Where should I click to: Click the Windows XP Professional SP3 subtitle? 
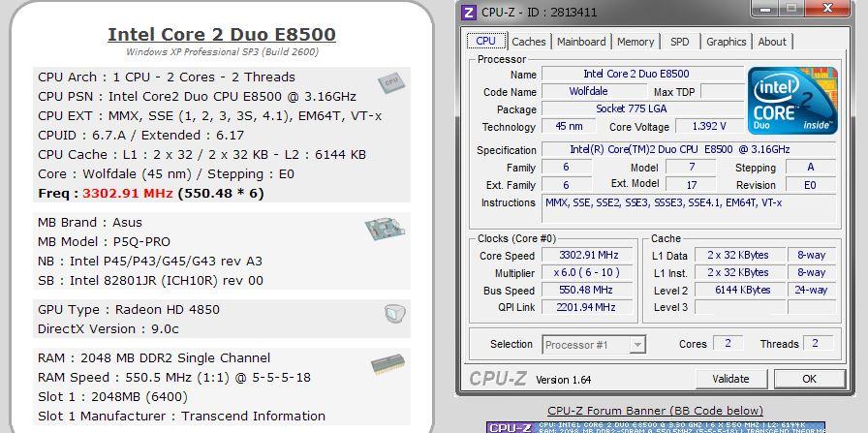[222, 52]
